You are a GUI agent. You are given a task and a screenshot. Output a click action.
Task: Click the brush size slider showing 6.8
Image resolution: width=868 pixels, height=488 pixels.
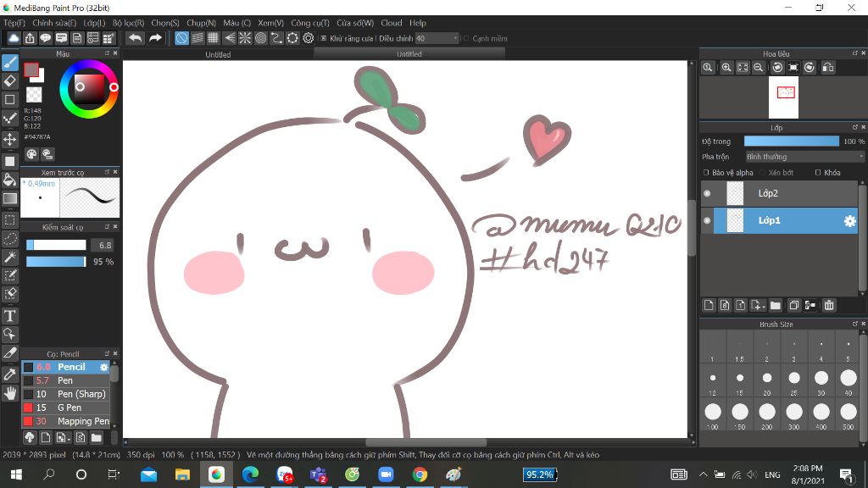coord(56,245)
